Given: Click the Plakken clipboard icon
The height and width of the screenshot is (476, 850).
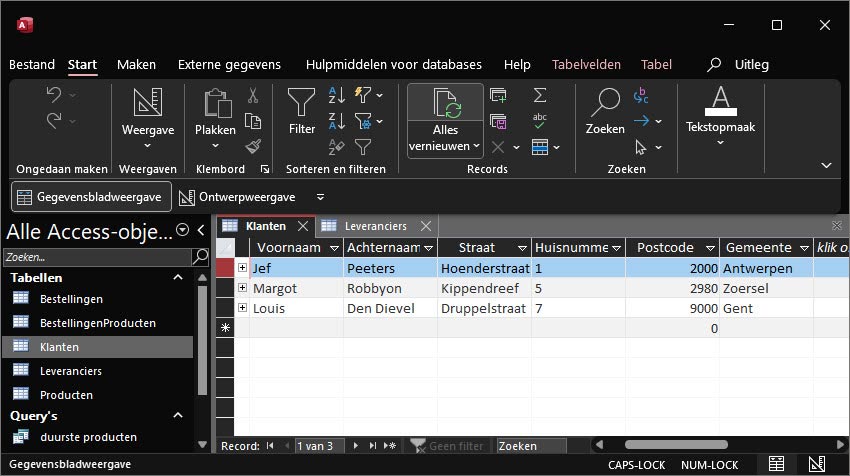Looking at the screenshot, I should pos(217,103).
